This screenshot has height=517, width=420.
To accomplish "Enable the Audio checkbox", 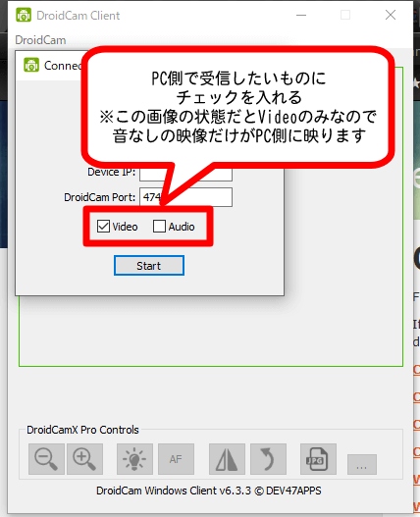I will (x=159, y=227).
